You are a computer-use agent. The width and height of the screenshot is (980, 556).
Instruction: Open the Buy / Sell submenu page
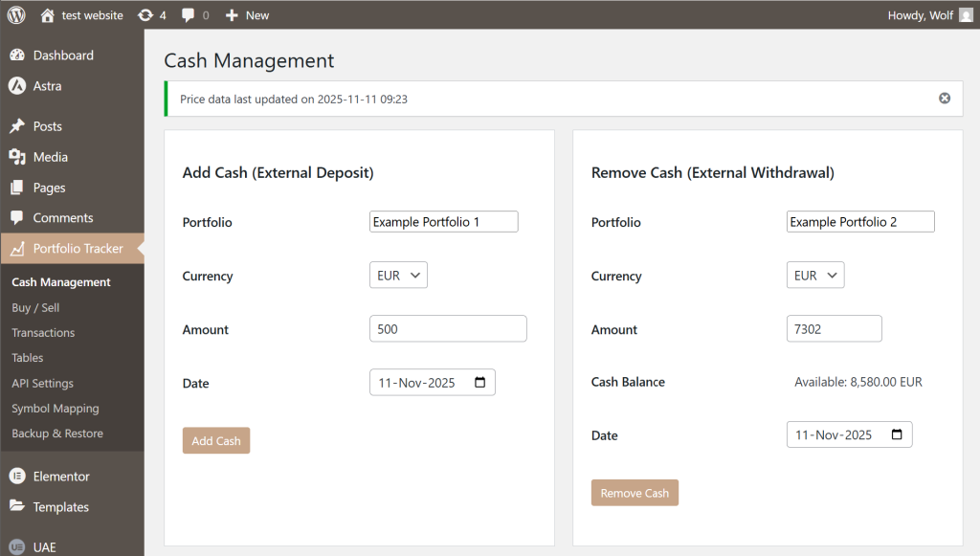[35, 308]
